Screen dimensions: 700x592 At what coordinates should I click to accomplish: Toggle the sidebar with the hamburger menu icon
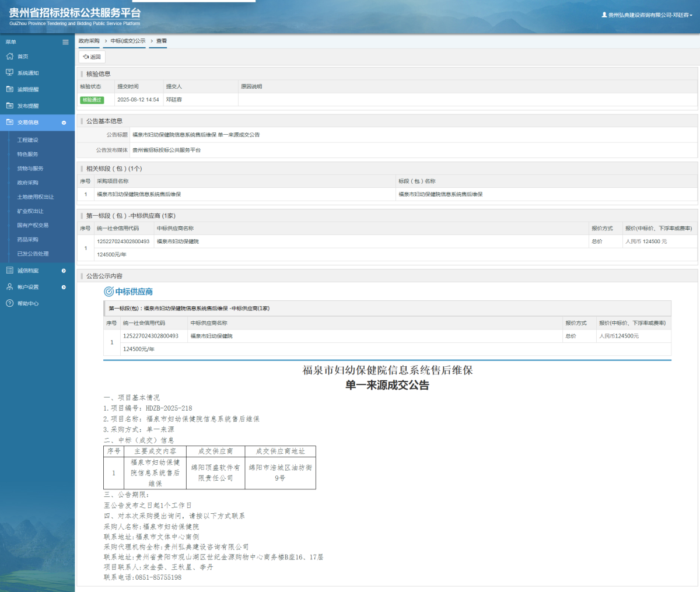pos(65,42)
